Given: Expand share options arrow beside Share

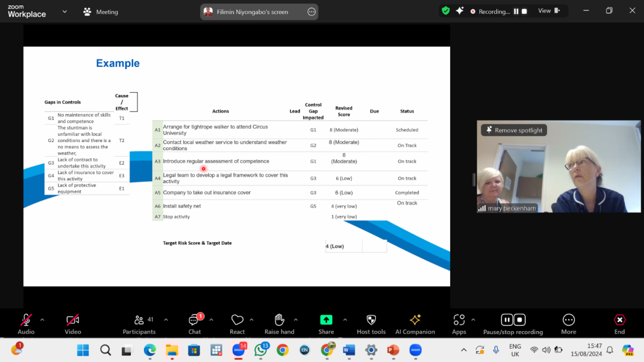Looking at the screenshot, I should [345, 320].
